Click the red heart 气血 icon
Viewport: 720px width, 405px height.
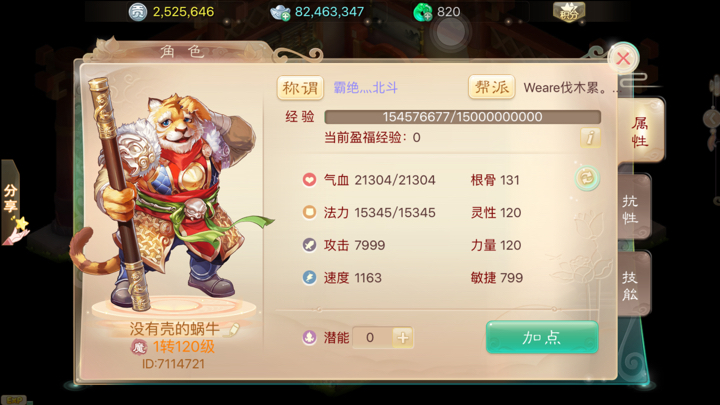coord(309,180)
